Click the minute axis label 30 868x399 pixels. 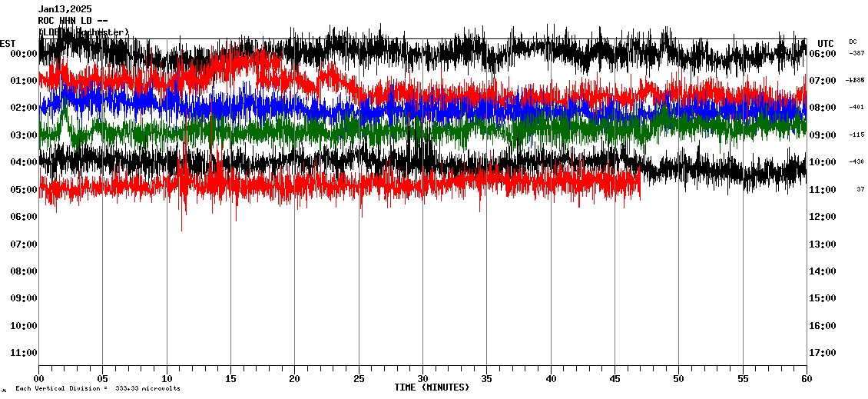click(423, 378)
